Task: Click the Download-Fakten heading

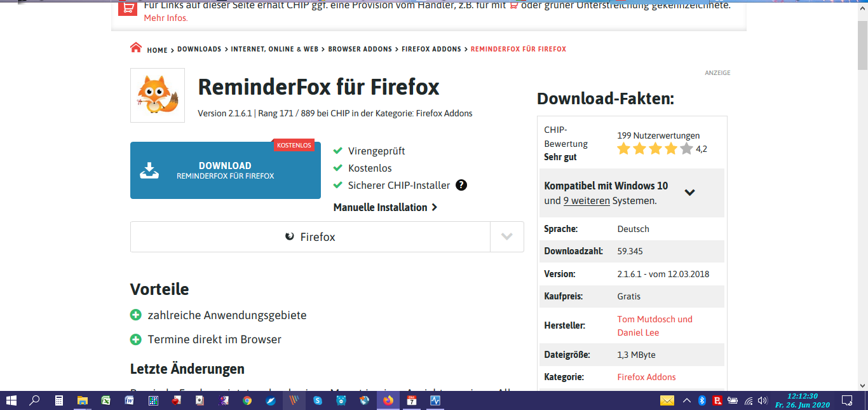Action: point(605,99)
